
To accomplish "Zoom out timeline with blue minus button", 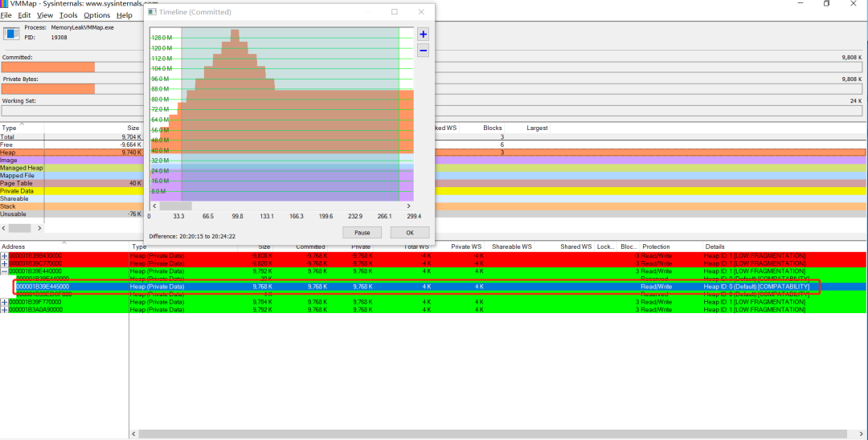I will 423,51.
